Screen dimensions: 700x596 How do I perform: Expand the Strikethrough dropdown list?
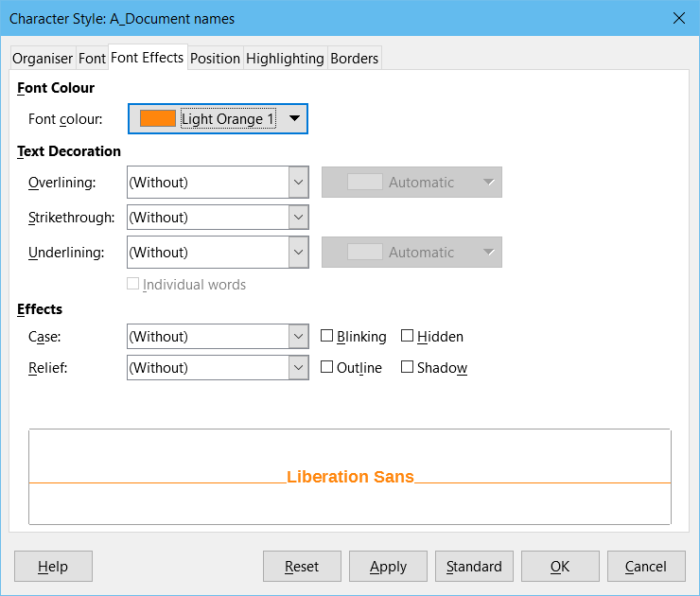[x=298, y=218]
